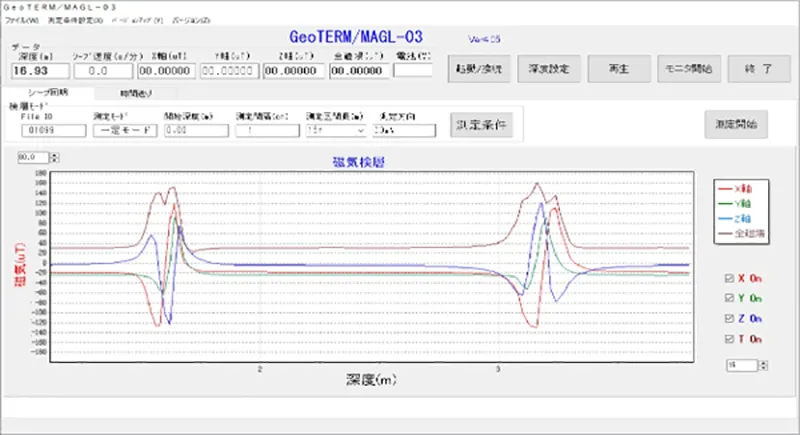Start measurement with 測定開始 button

point(735,125)
